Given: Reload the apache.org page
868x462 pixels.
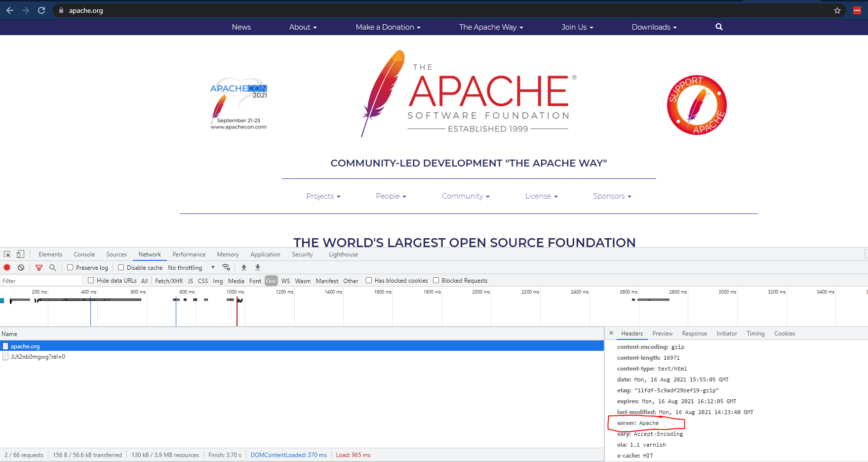Looking at the screenshot, I should click(41, 10).
